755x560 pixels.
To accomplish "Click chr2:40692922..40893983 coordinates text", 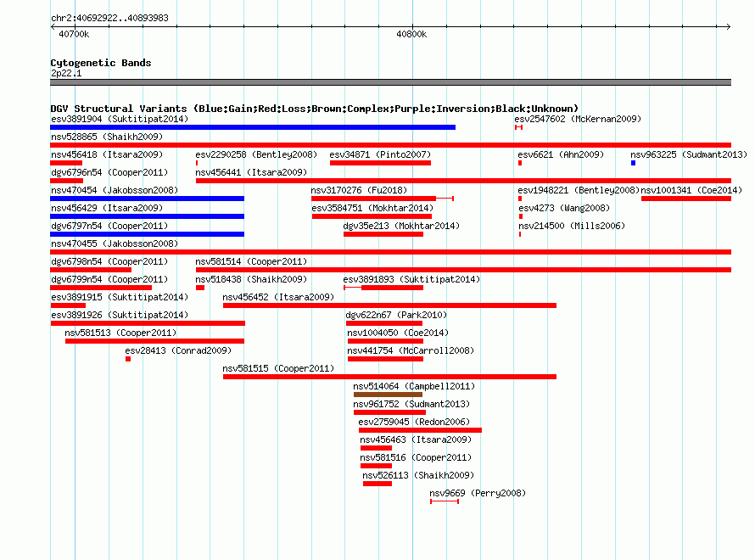I will [109, 18].
